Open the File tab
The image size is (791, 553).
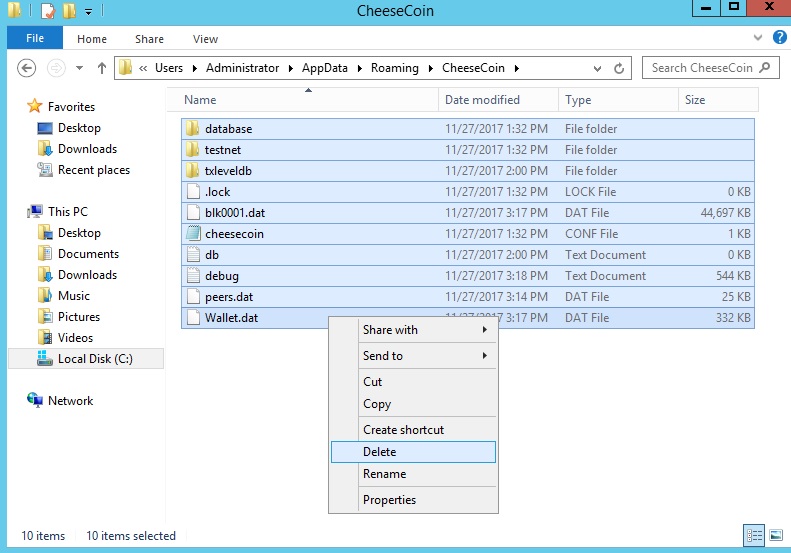pos(35,38)
